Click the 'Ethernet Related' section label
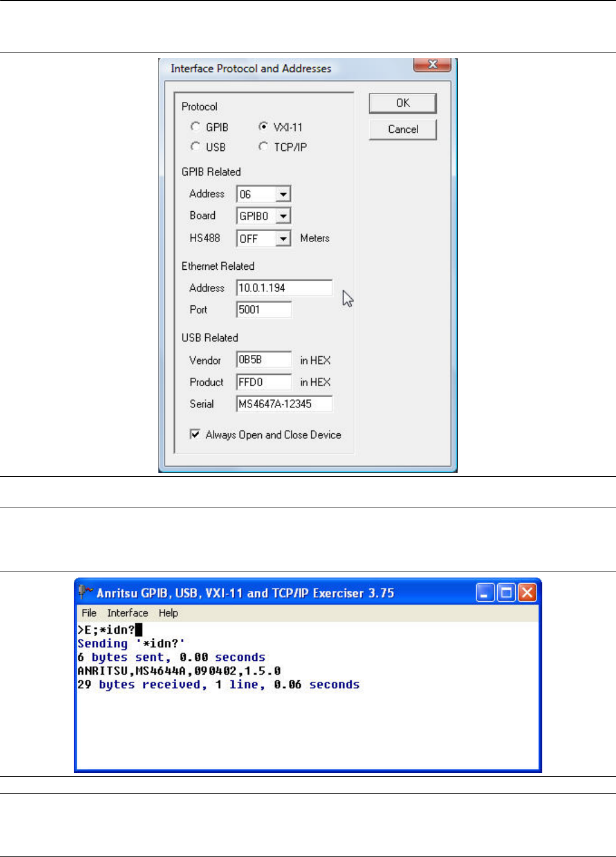This screenshot has width=616, height=857. (218, 266)
